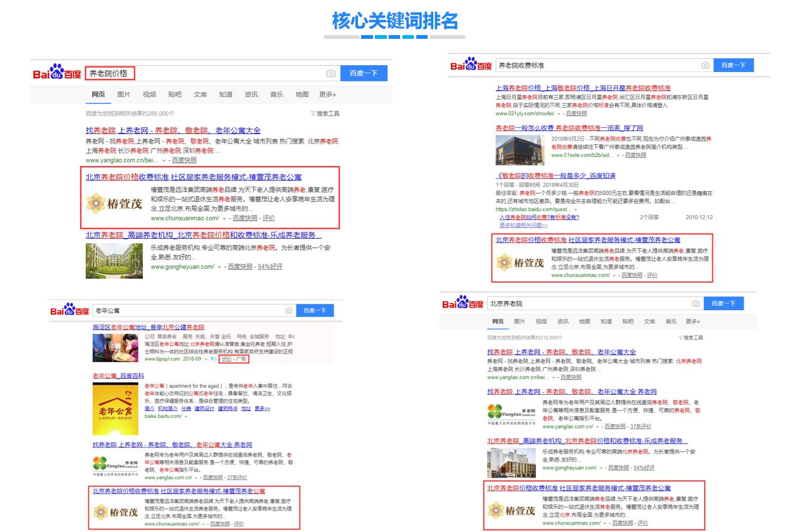The width and height of the screenshot is (805, 532).
Task: Open 搜索工具 filter in 养老院价格 results
Action: click(x=325, y=113)
